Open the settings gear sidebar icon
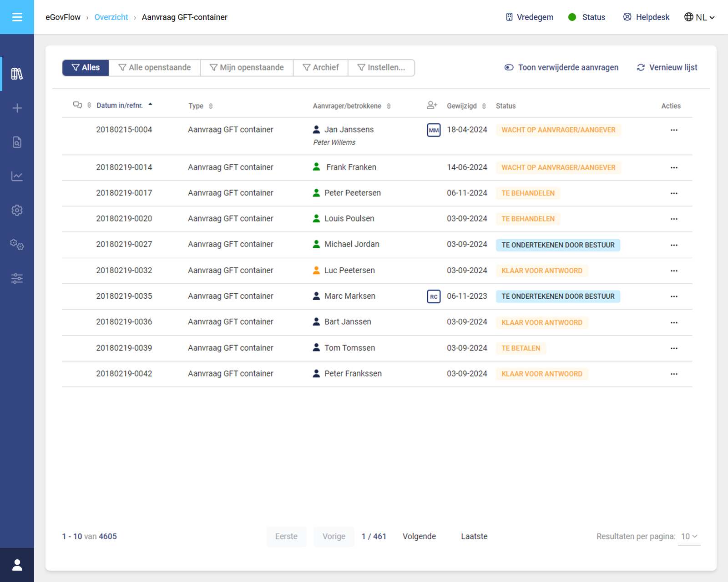The height and width of the screenshot is (582, 728). (17, 210)
